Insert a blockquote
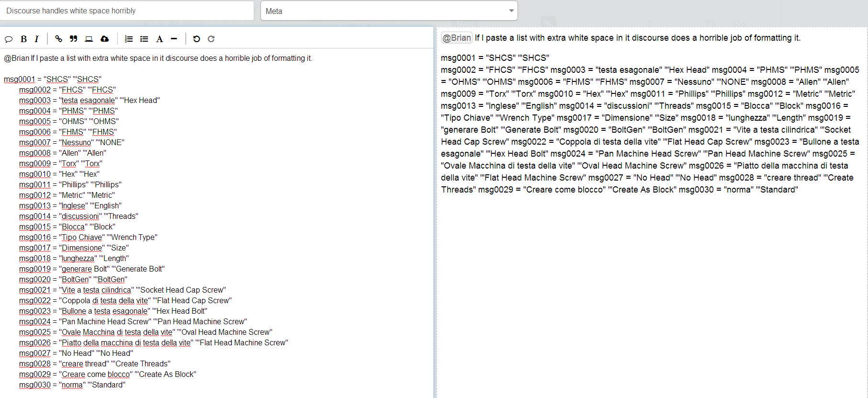The width and height of the screenshot is (868, 398). pos(73,39)
